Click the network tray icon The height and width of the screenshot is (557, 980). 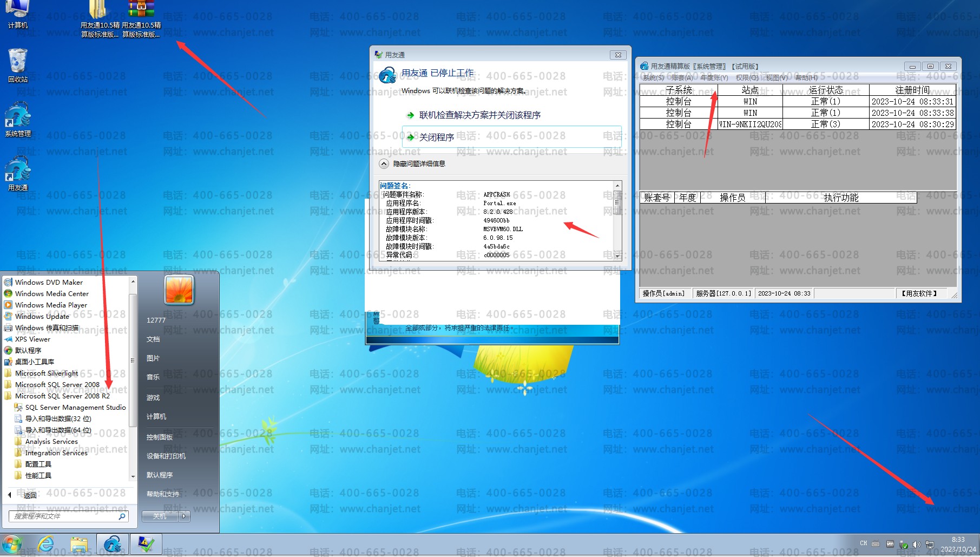click(x=930, y=545)
